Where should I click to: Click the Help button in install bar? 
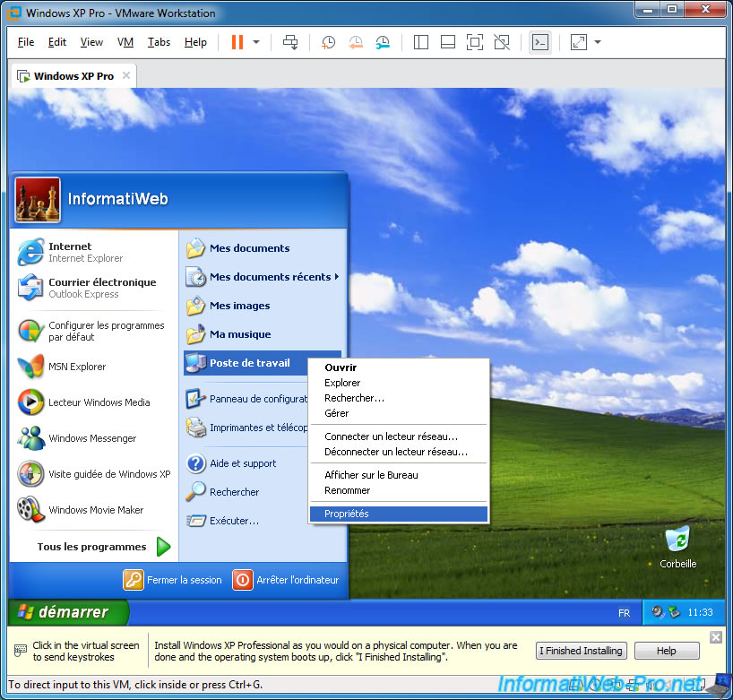[x=666, y=651]
